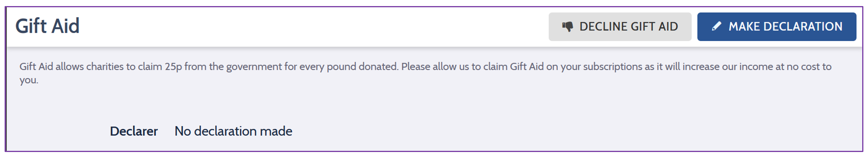Click 'Please allow us' in the description
Screen dimensions: 868x157
pos(435,67)
